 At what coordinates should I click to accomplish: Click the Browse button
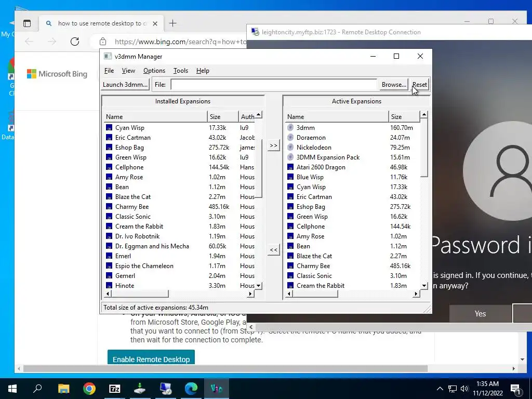[394, 85]
